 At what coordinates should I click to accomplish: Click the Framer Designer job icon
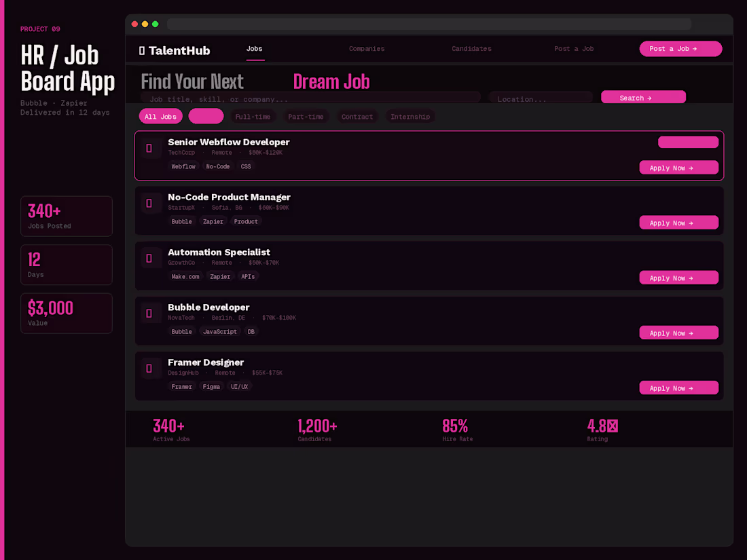[x=150, y=367]
